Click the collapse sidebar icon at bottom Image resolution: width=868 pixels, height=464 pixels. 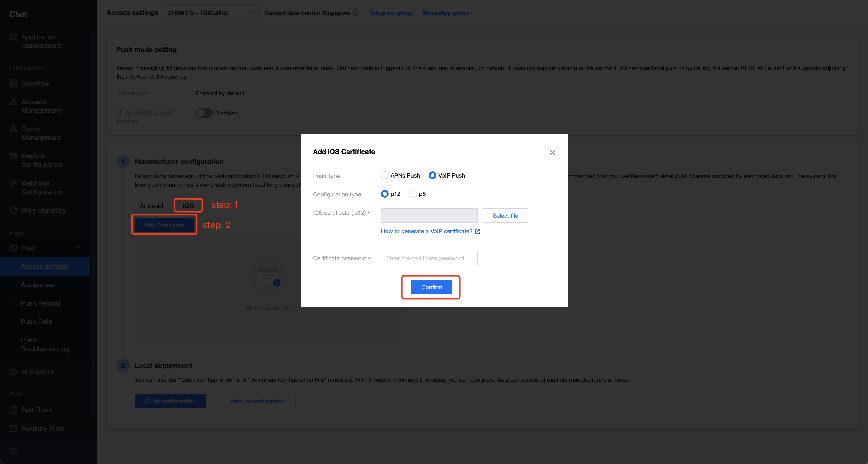click(14, 451)
